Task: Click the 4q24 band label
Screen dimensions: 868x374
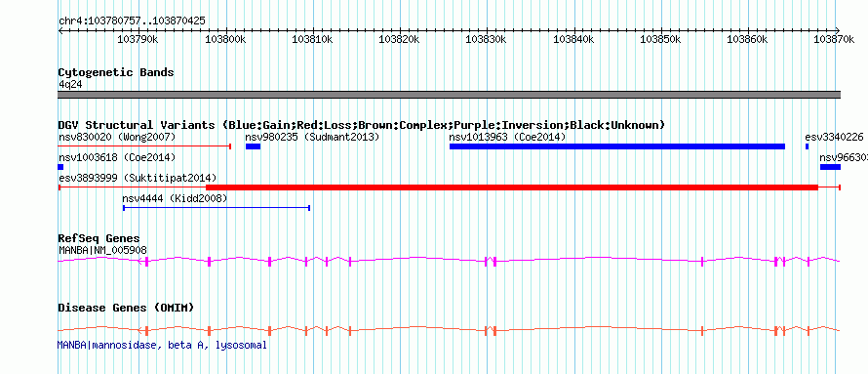Action: [x=70, y=84]
